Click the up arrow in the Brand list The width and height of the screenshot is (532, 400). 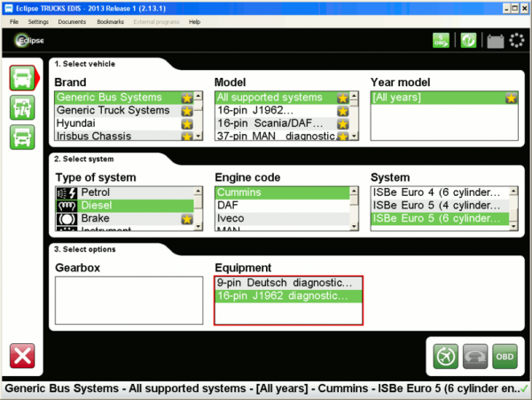[198, 95]
